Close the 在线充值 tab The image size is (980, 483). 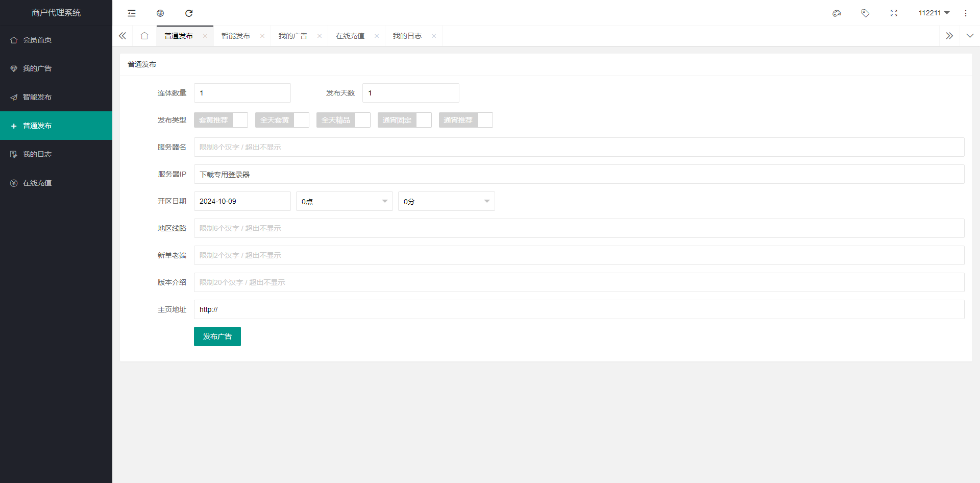point(377,36)
